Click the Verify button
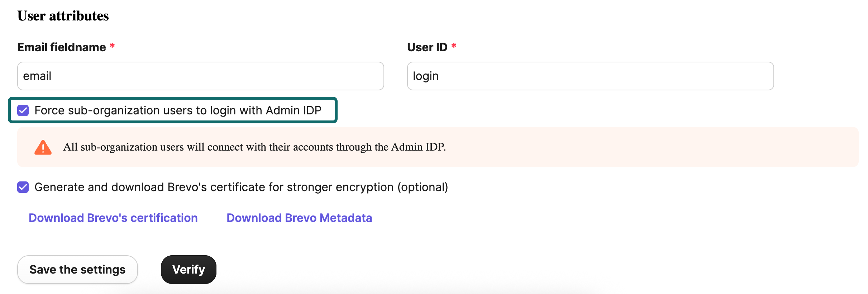Image resolution: width=868 pixels, height=294 pixels. (188, 269)
